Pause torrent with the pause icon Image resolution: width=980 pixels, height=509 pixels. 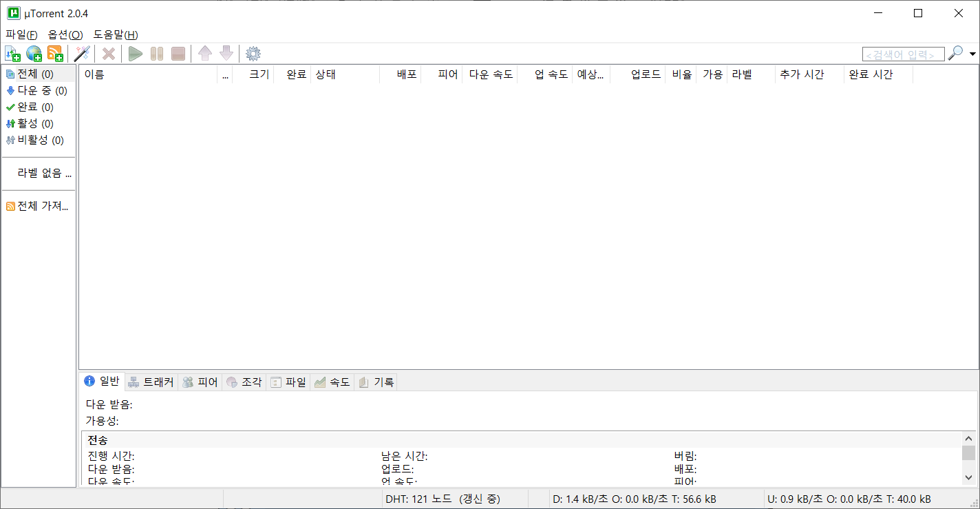click(x=157, y=54)
